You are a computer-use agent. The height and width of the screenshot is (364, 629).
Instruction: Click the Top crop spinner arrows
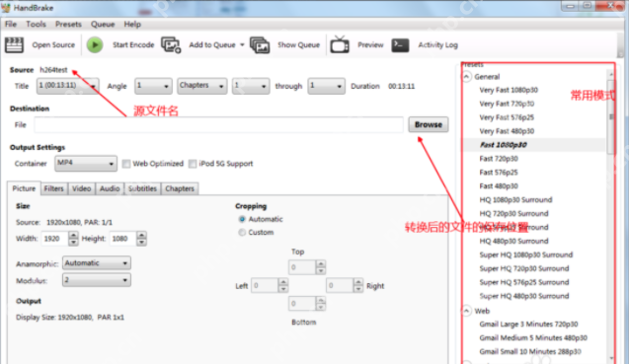[x=321, y=267]
